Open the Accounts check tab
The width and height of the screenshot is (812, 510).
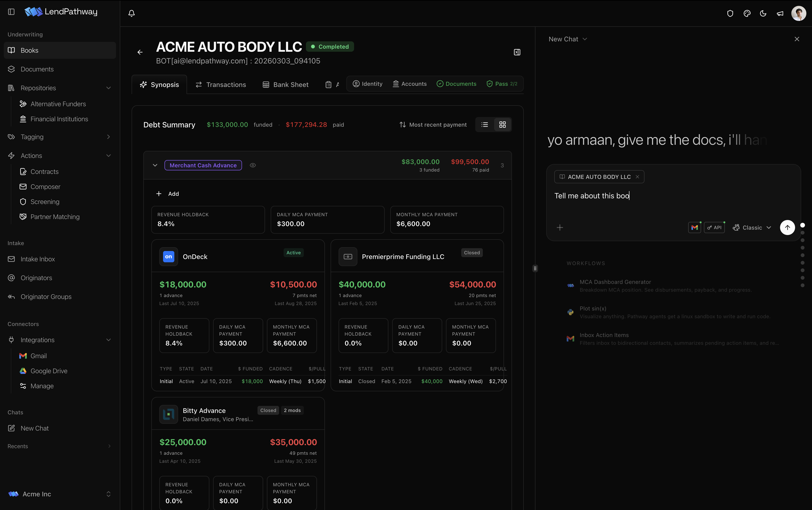pyautogui.click(x=410, y=84)
